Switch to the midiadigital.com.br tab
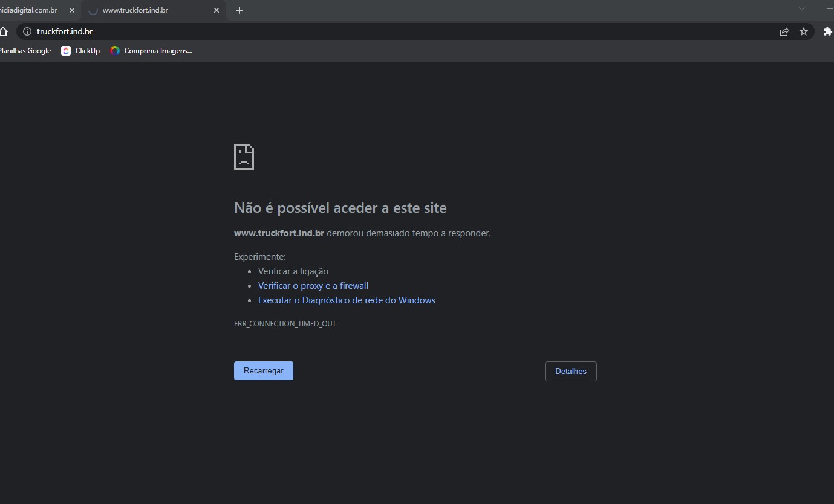 (30, 10)
